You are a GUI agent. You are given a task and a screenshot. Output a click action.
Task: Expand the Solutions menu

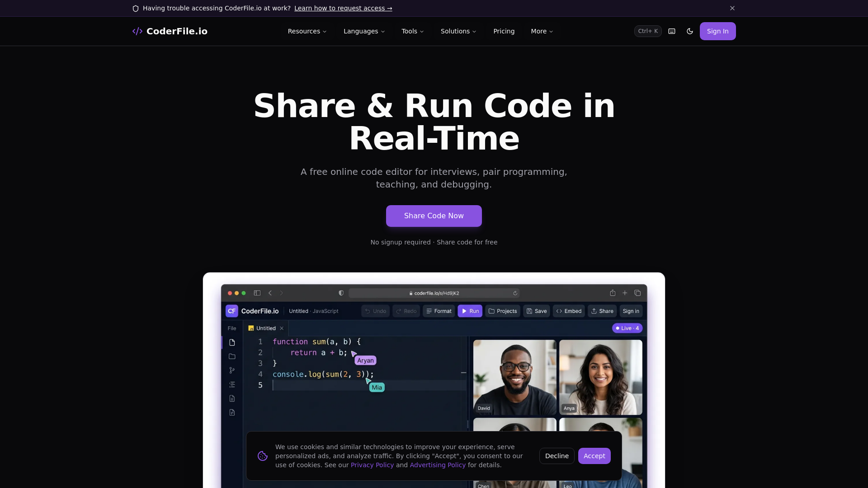pyautogui.click(x=458, y=31)
